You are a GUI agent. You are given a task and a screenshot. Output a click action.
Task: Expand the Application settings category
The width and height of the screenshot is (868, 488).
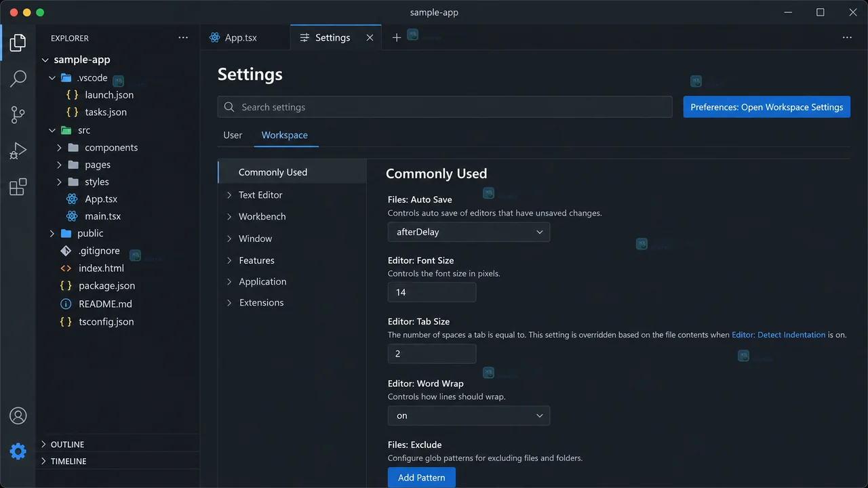(229, 282)
